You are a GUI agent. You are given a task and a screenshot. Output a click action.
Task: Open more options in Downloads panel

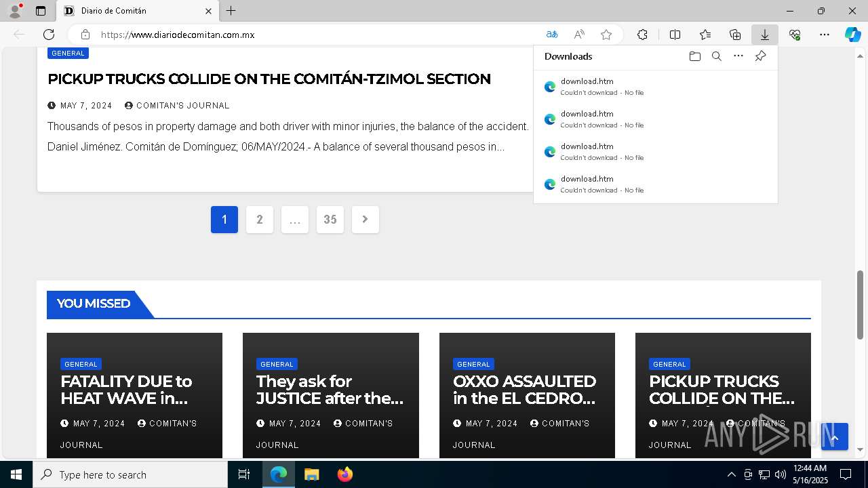738,56
